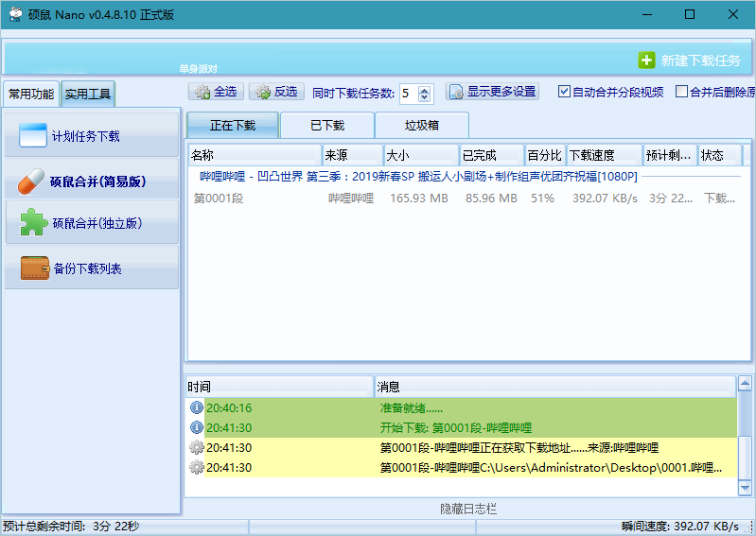Enable the 合并后删除原 checkbox
This screenshot has height=536, width=756.
(x=681, y=91)
